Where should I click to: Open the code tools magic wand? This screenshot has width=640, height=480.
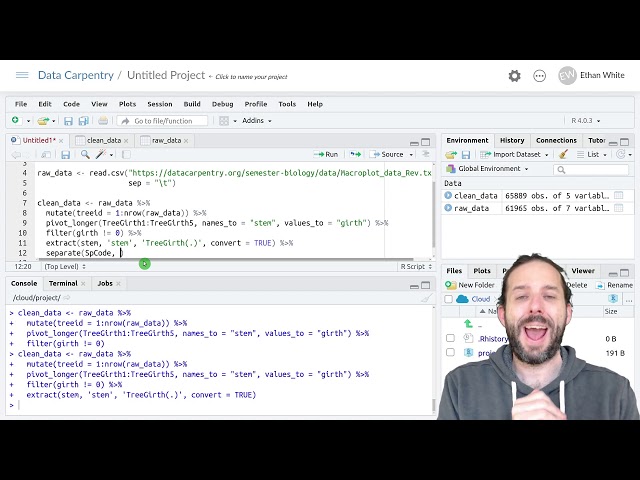(100, 154)
